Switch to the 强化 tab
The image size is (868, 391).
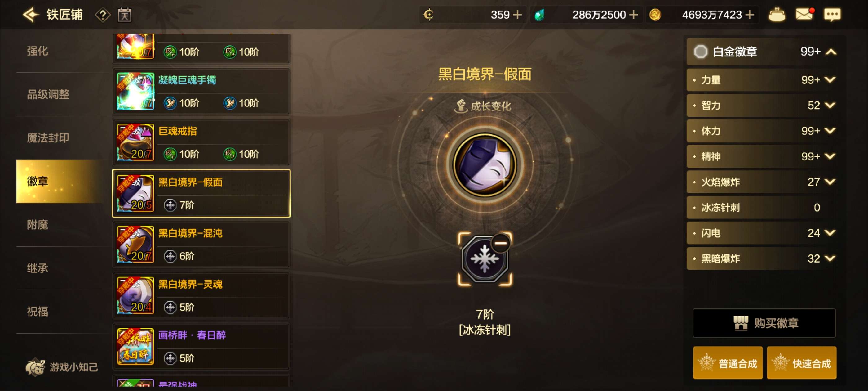[x=38, y=51]
